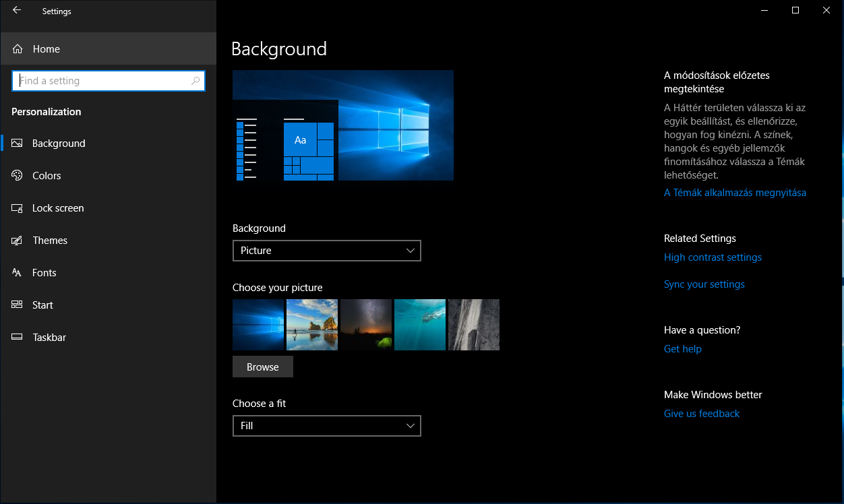Click the search magnifier icon
Viewport: 844px width, 504px height.
click(195, 81)
